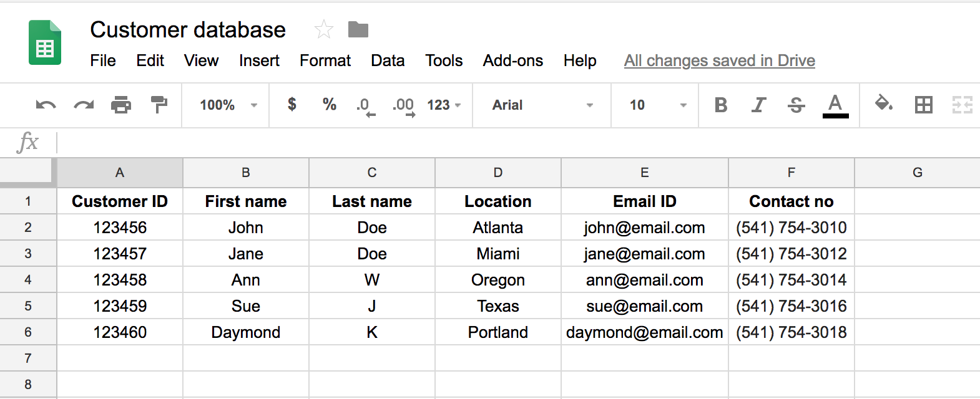Select the Daymond first name cell
The image size is (980, 399).
(x=246, y=332)
